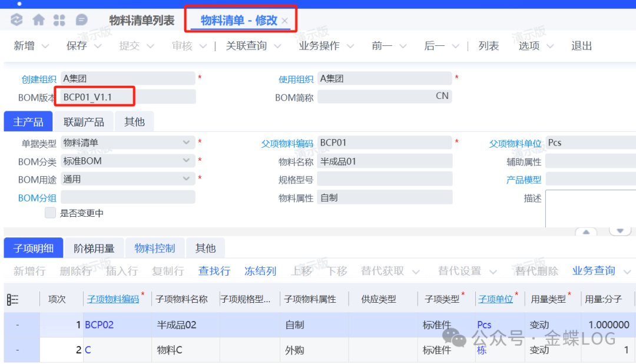The image size is (636, 364).
Task: Collapse header panel with up arrow button
Action: 585,231
